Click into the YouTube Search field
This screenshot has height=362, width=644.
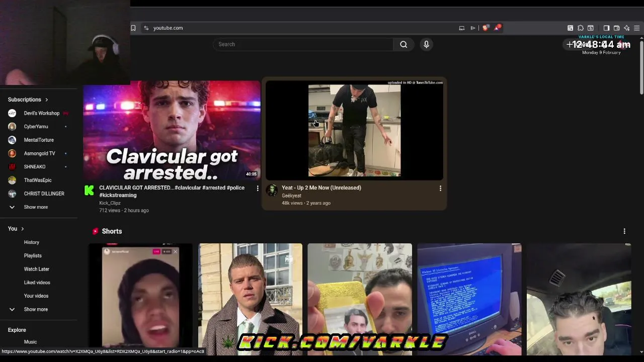pyautogui.click(x=303, y=44)
